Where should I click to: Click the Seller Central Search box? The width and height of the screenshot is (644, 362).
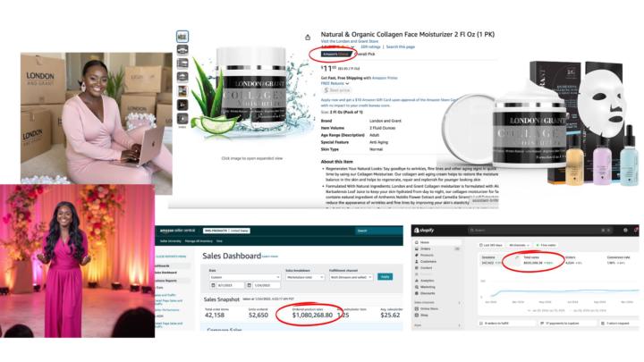(377, 231)
